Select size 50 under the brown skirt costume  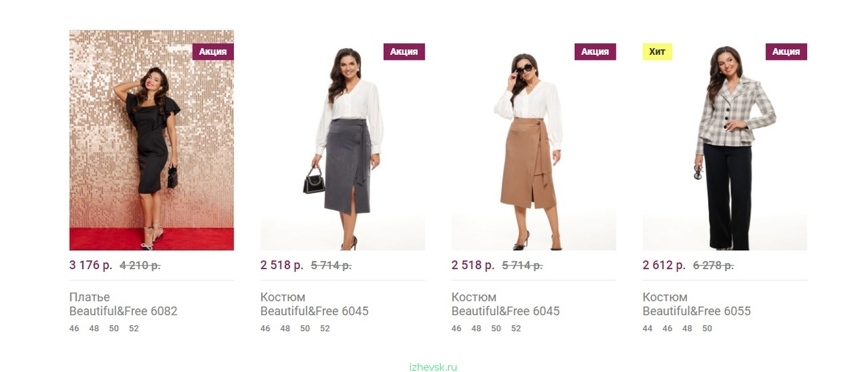[496, 329]
